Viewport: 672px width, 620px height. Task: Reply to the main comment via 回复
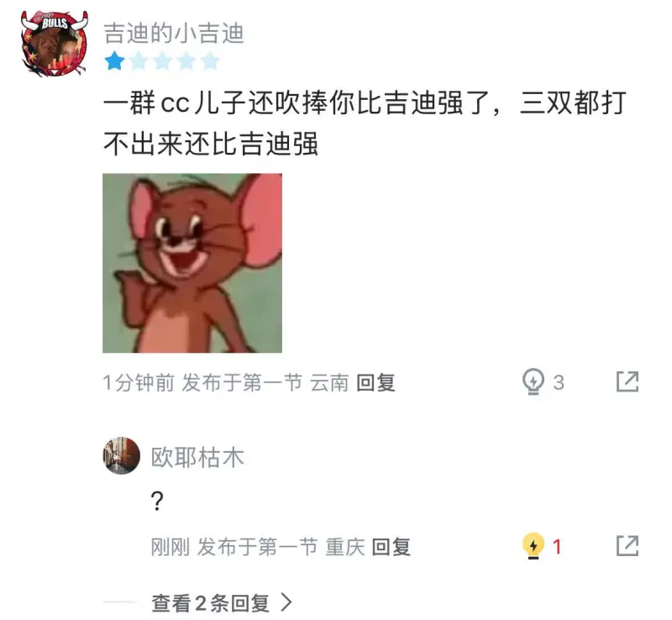(375, 382)
